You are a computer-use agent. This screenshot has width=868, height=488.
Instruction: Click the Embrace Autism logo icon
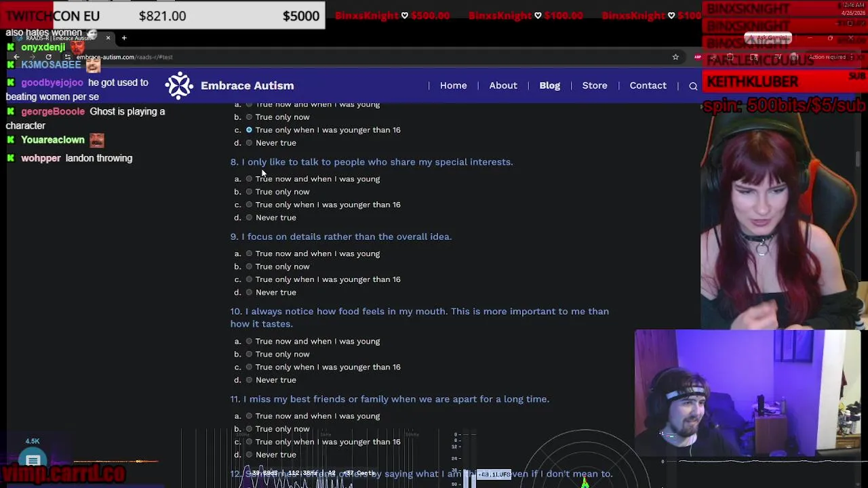180,85
